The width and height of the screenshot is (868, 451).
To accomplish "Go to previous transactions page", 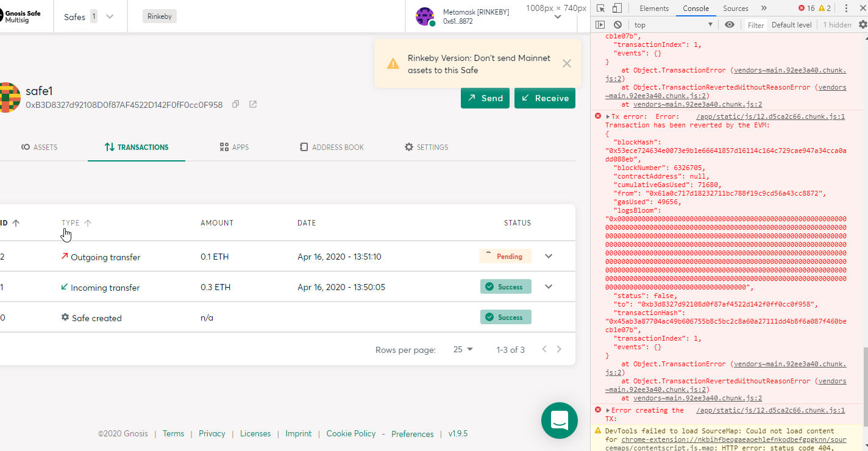I will pos(544,349).
